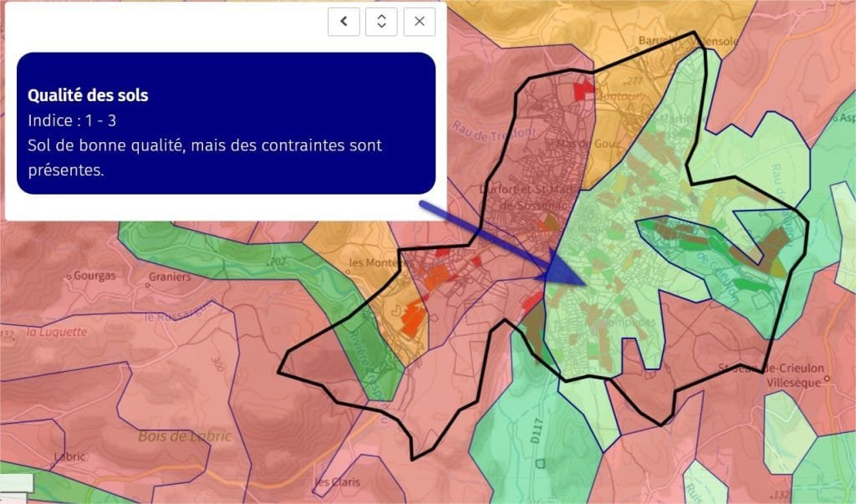Click the bright red parcel near Montaury
Image resolution: width=856 pixels, height=504 pixels.
[x=583, y=88]
